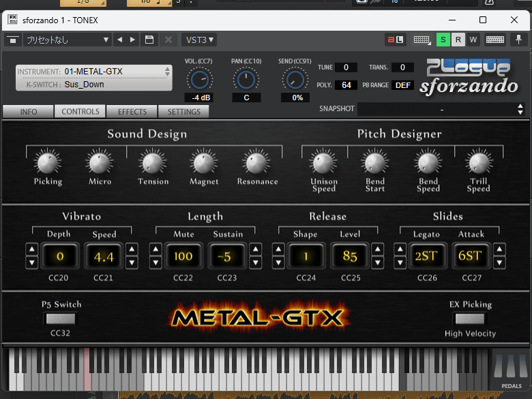Toggle the green S button
Viewport: 532px width, 399px height.
[443, 40]
